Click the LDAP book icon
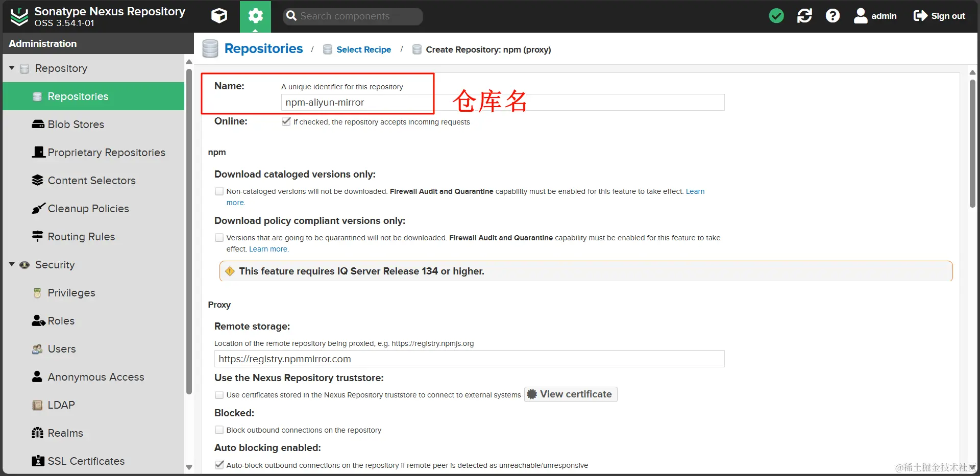 pos(37,405)
